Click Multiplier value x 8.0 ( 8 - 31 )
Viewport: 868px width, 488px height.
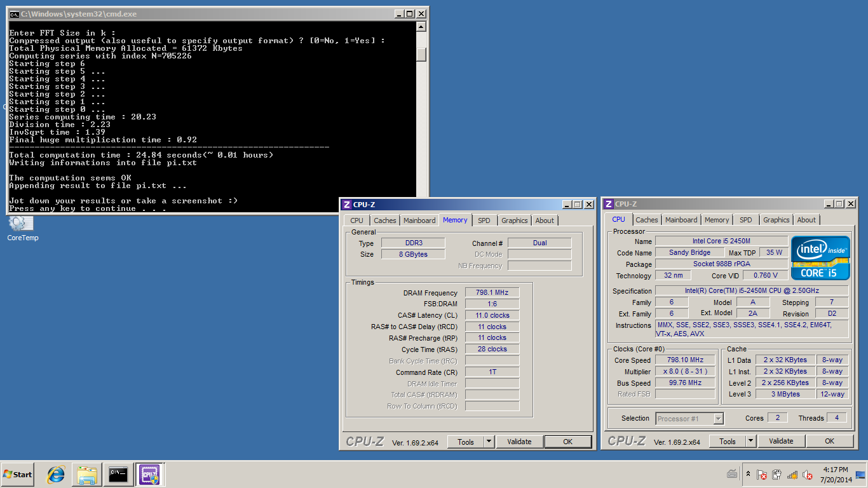pos(685,372)
